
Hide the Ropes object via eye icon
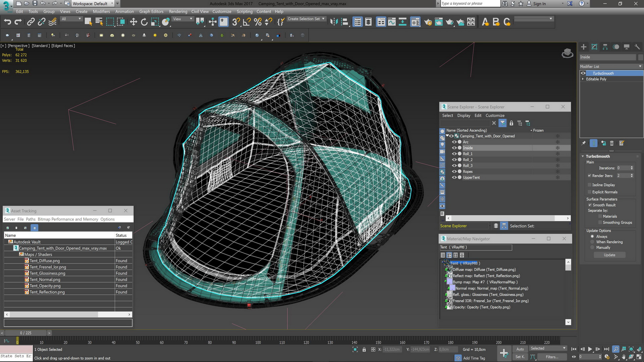click(x=454, y=172)
